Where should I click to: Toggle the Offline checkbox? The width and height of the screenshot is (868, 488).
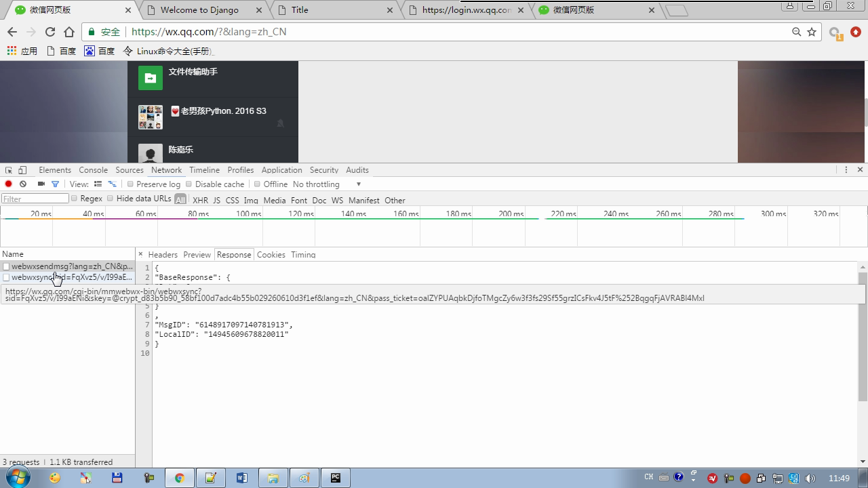258,184
